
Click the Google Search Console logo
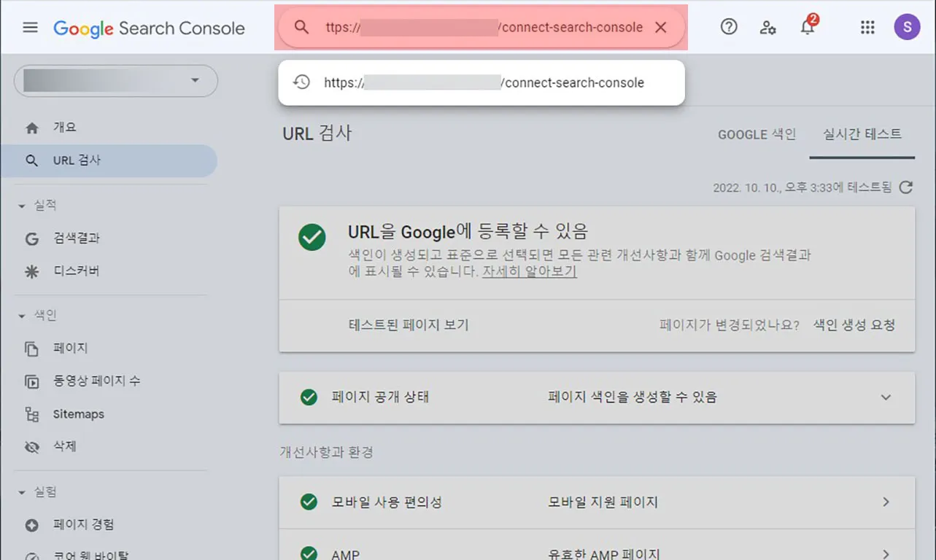point(149,28)
